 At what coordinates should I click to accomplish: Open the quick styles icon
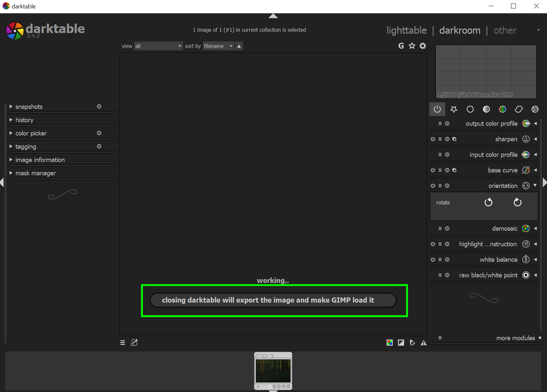click(x=134, y=342)
